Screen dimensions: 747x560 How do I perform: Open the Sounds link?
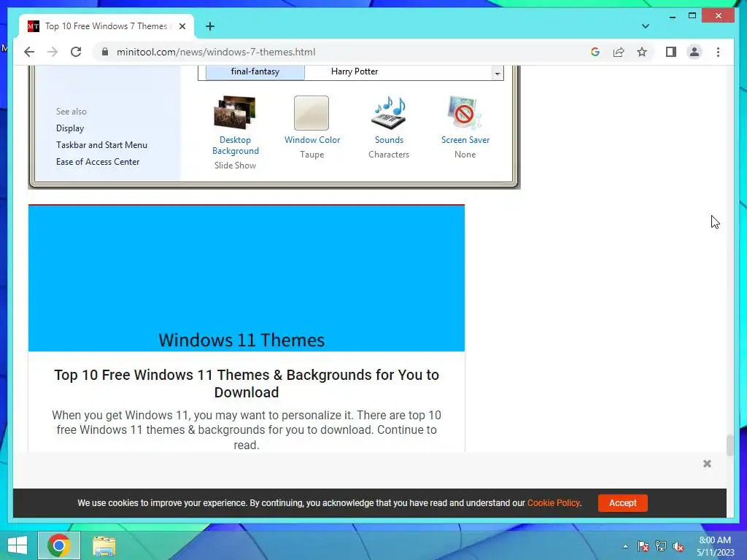(x=389, y=140)
